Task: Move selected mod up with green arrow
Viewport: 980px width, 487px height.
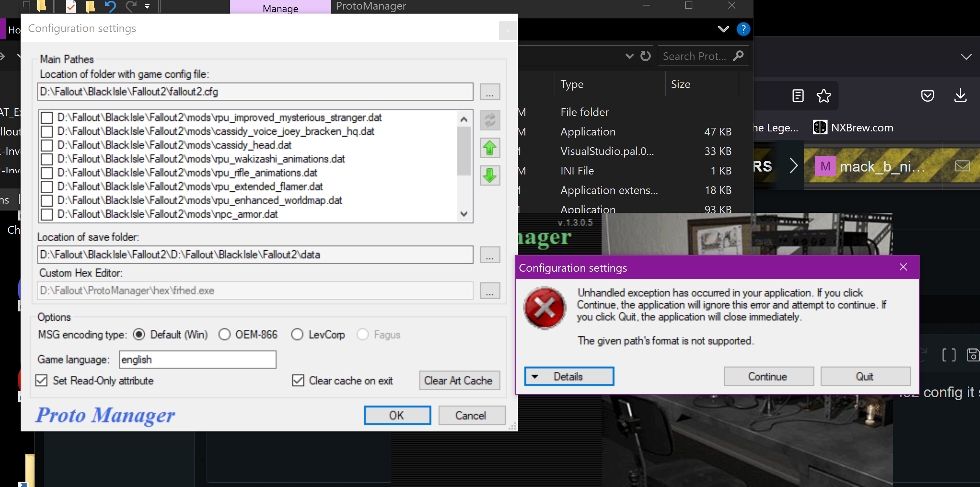Action: click(489, 148)
